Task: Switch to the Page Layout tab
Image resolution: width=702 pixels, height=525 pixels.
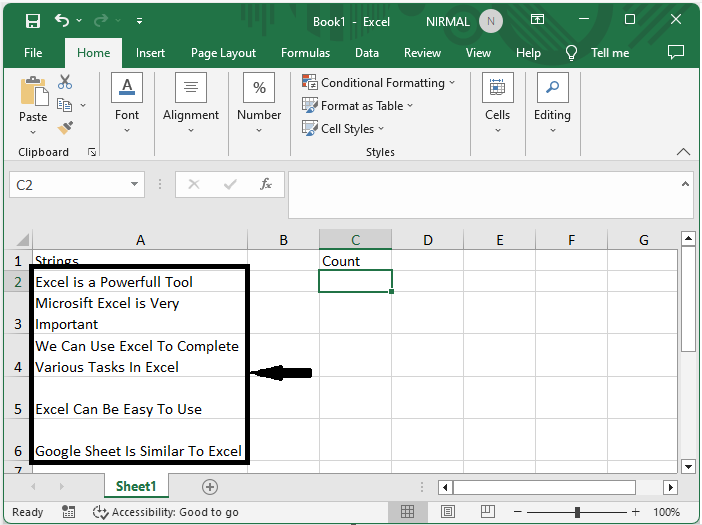Action: pos(223,53)
